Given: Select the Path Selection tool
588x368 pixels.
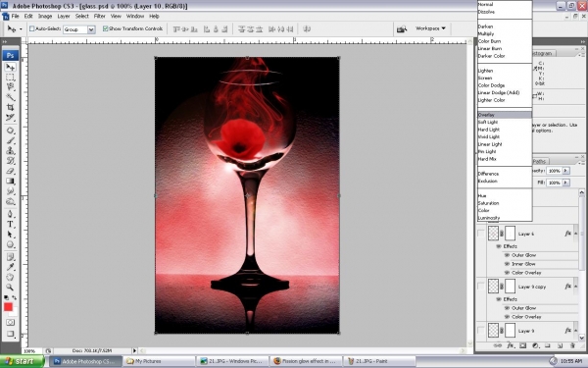Looking at the screenshot, I should [10, 235].
